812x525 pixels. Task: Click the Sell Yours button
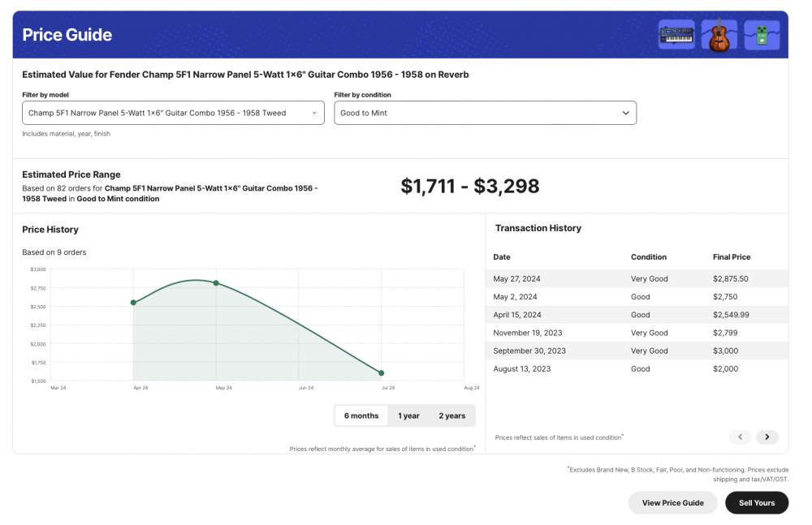tap(757, 503)
